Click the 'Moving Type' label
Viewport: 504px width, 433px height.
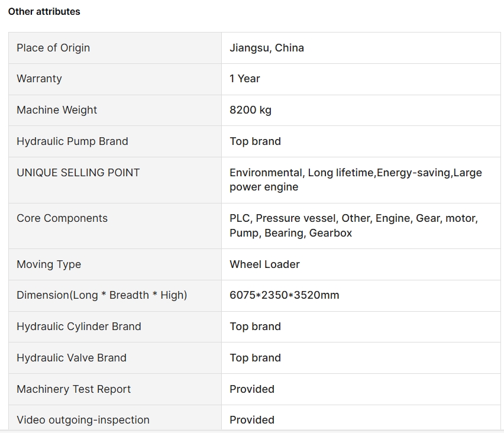(49, 264)
